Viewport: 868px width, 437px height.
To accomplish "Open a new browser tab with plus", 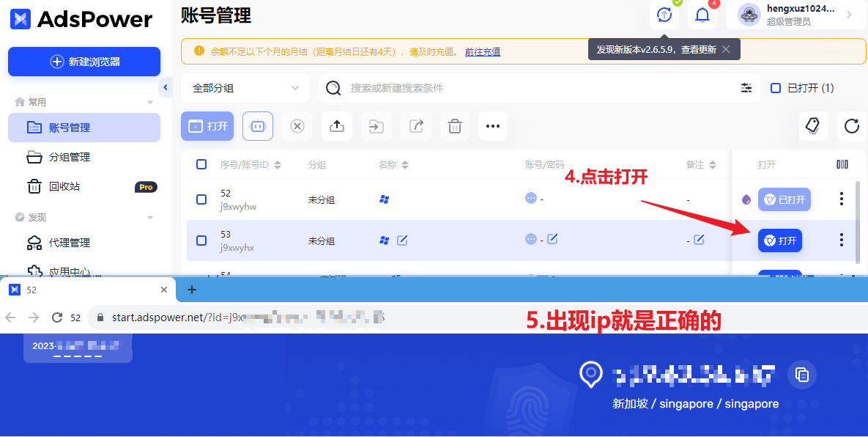I will pyautogui.click(x=191, y=289).
